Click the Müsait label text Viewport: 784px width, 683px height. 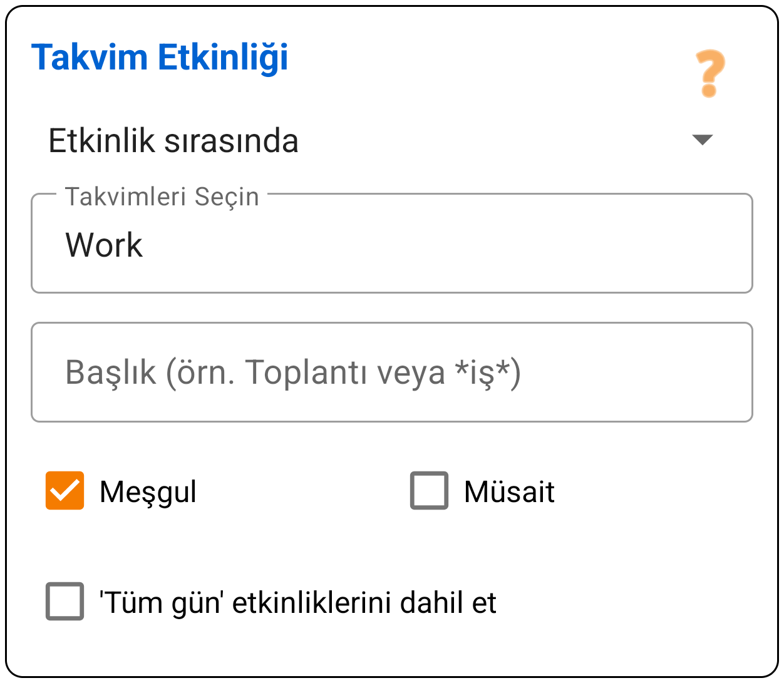click(509, 491)
